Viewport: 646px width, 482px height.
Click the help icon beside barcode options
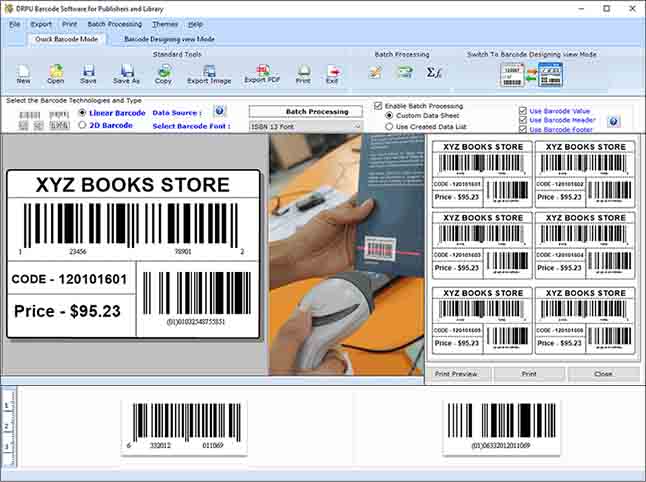click(613, 121)
